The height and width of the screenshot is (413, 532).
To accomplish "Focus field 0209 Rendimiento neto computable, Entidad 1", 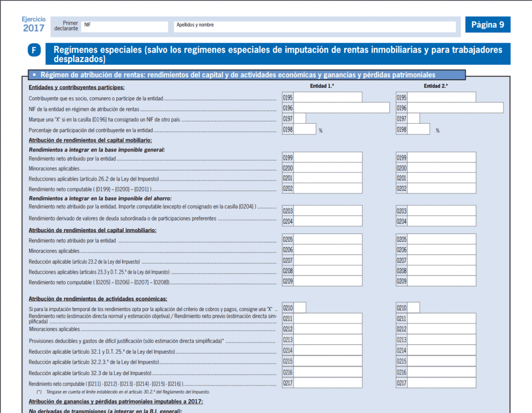I will point(328,281).
